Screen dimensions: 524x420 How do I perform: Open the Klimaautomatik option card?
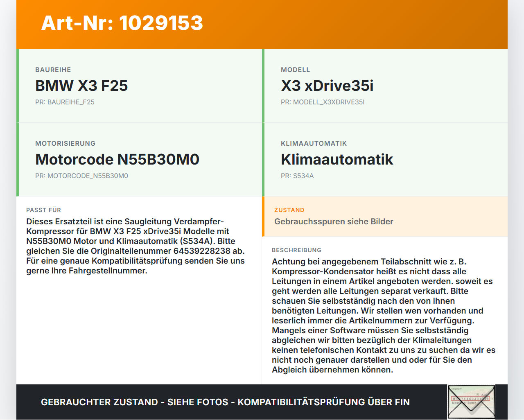pyautogui.click(x=385, y=160)
